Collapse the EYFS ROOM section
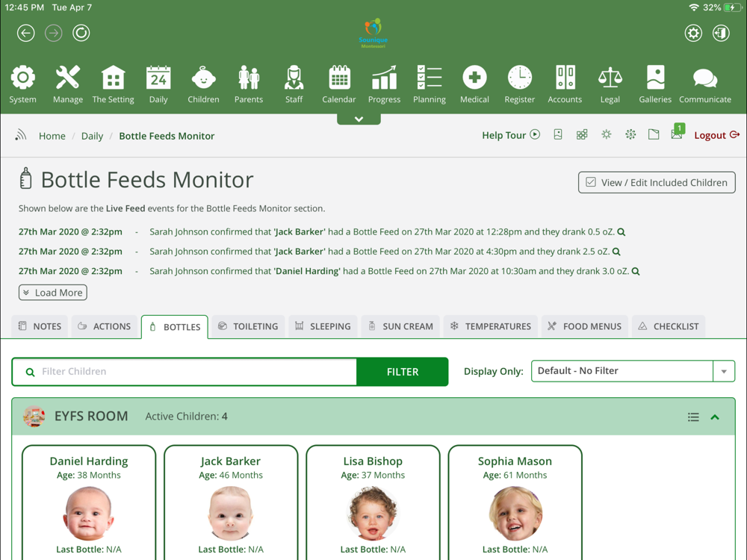747x560 pixels. pyautogui.click(x=715, y=417)
